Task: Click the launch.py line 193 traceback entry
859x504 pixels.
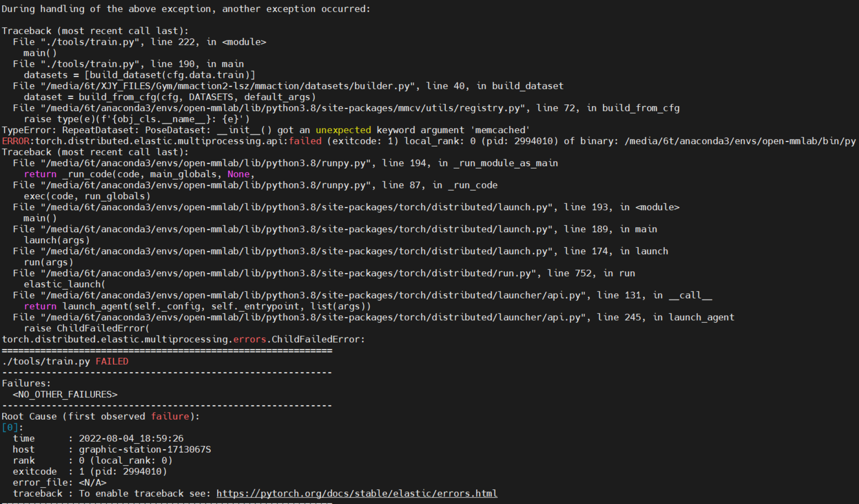Action: (344, 207)
